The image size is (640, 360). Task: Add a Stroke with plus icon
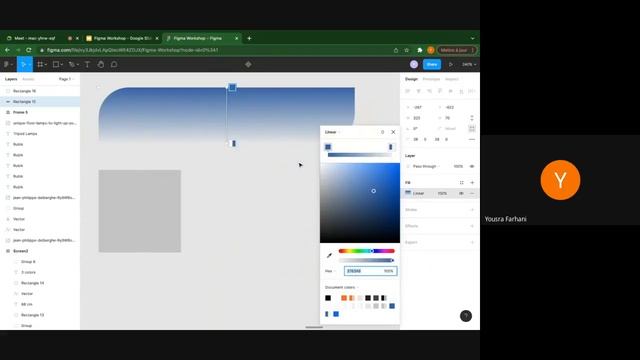pos(472,210)
